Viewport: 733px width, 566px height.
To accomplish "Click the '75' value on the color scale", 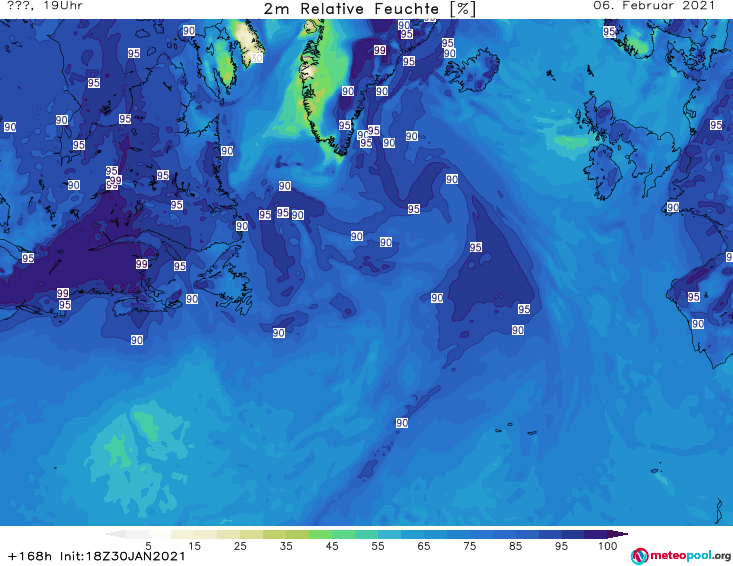I will [x=469, y=546].
